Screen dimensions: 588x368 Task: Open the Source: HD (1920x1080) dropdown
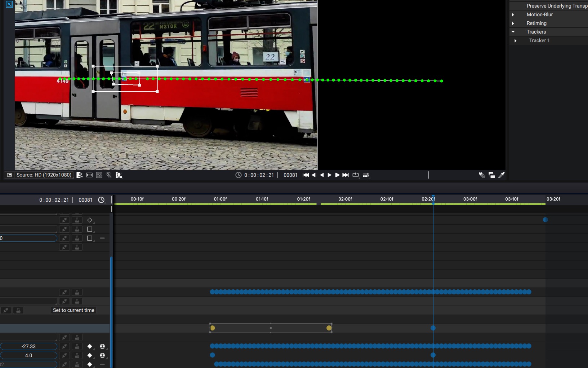coord(44,175)
